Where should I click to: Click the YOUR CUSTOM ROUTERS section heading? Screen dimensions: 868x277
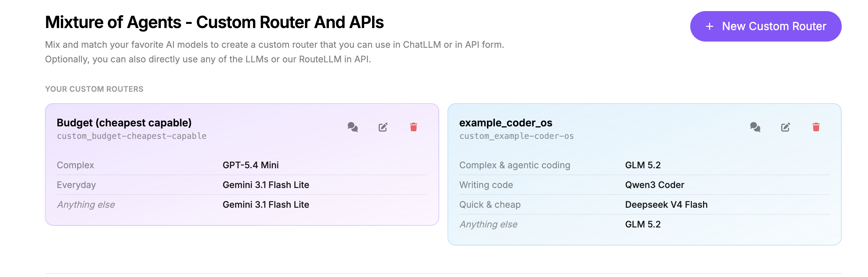coord(94,89)
